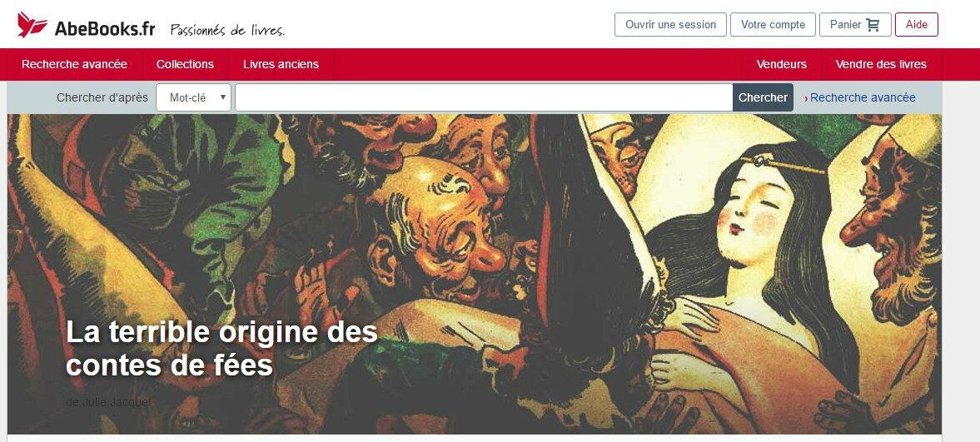Click the dropdown arrow beside Mot-clé
Viewport: 980px width, 442px height.
223,97
